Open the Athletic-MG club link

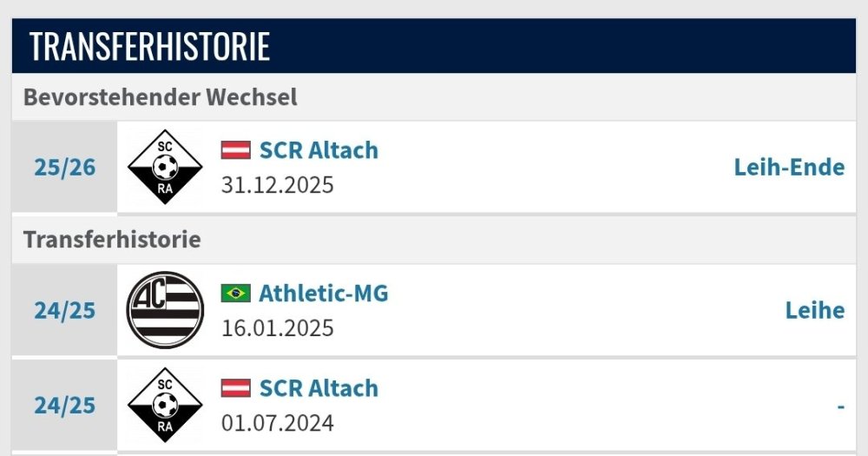(323, 294)
